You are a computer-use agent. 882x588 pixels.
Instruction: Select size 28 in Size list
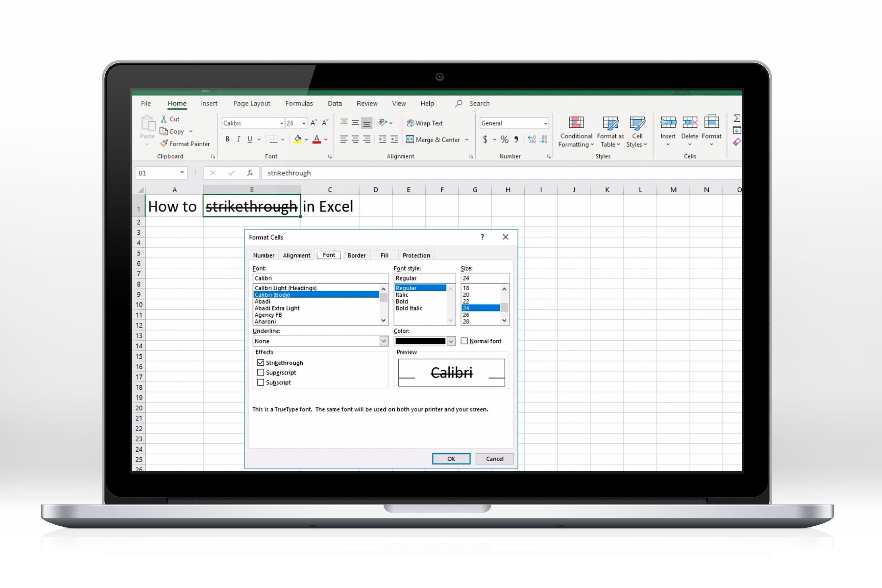(466, 321)
